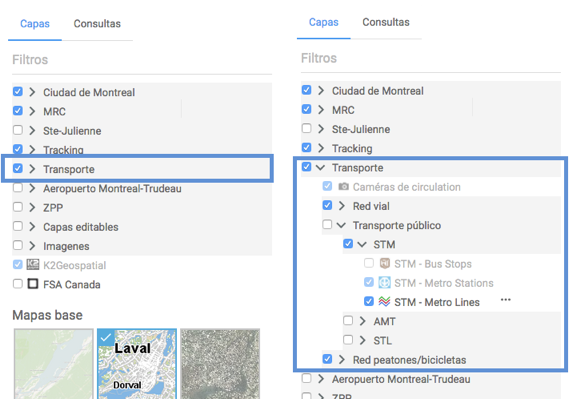Open the three-dots menu beside Metro Lines
Screen dimensions: 573x399
[506, 300]
